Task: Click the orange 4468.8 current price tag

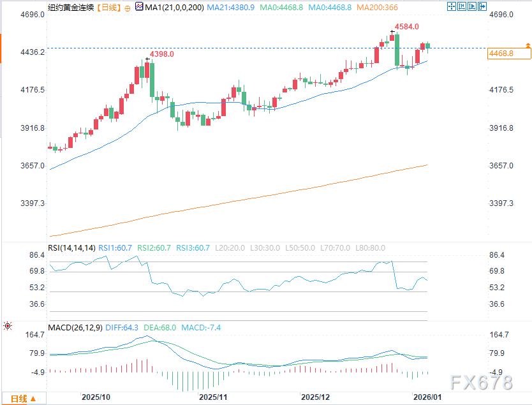Action: coord(501,54)
